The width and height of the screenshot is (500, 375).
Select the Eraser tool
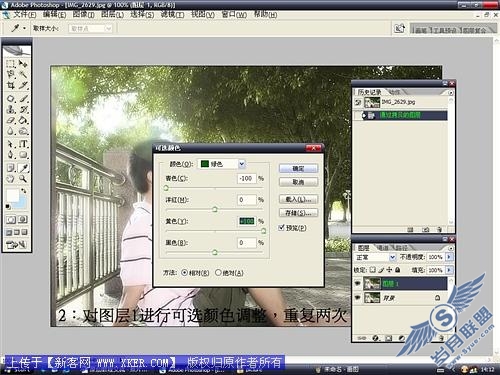tap(11, 120)
